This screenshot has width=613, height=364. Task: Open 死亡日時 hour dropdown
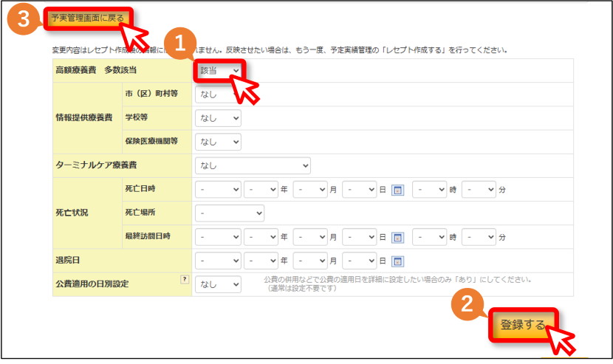pyautogui.click(x=429, y=190)
